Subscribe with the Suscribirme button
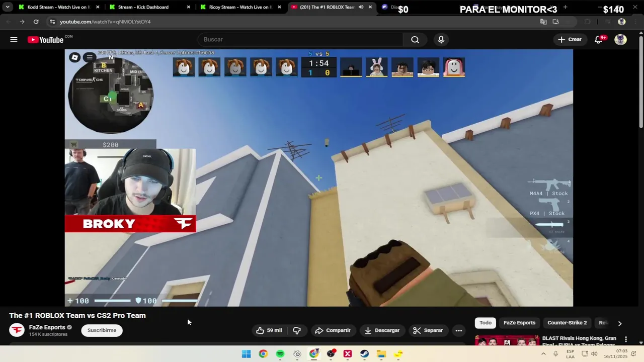The width and height of the screenshot is (644, 362). [102, 330]
